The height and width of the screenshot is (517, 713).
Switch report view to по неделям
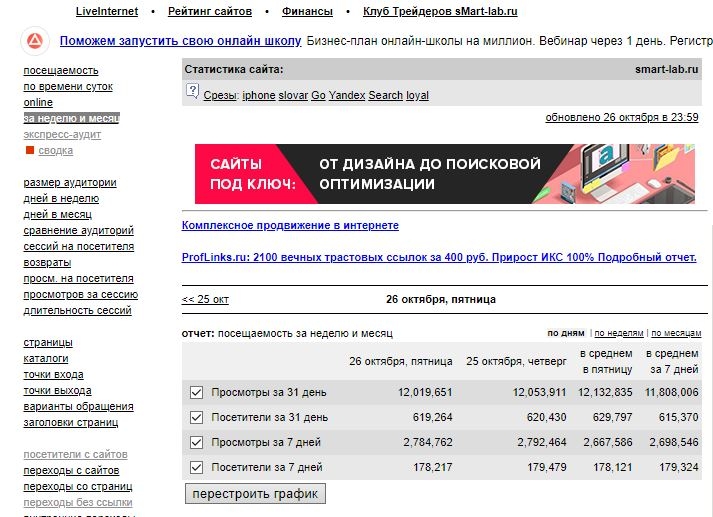pos(619,333)
